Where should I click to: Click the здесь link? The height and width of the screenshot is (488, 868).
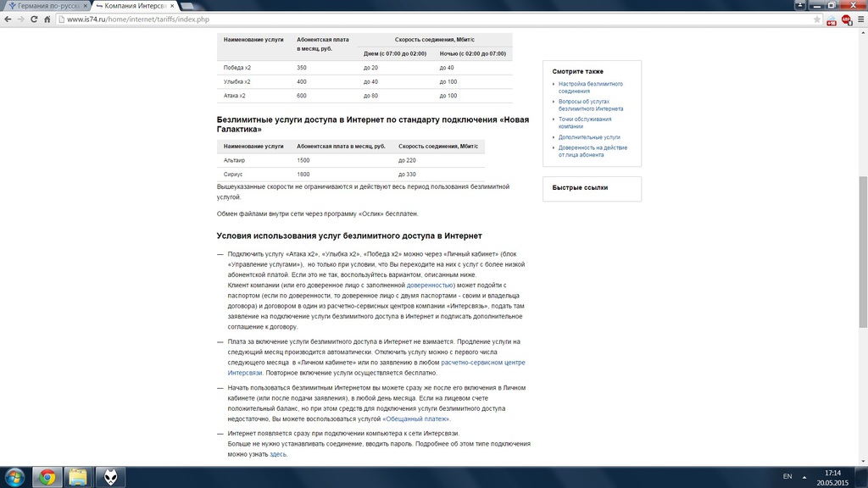277,454
